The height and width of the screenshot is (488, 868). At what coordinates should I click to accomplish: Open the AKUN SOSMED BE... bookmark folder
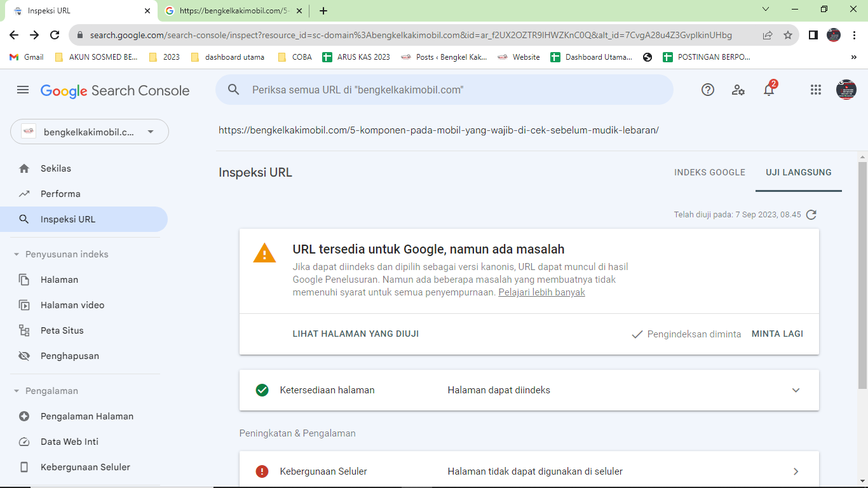[96, 57]
